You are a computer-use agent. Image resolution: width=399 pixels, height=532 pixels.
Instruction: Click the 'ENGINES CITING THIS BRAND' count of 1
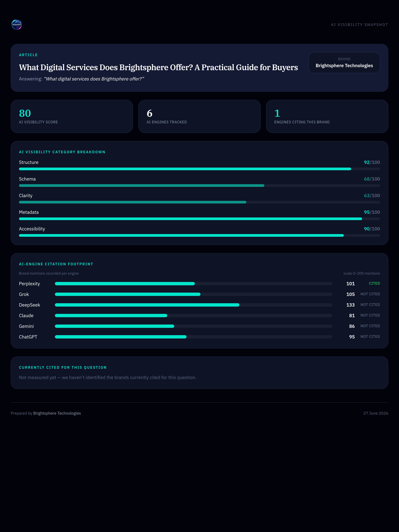[x=277, y=113]
